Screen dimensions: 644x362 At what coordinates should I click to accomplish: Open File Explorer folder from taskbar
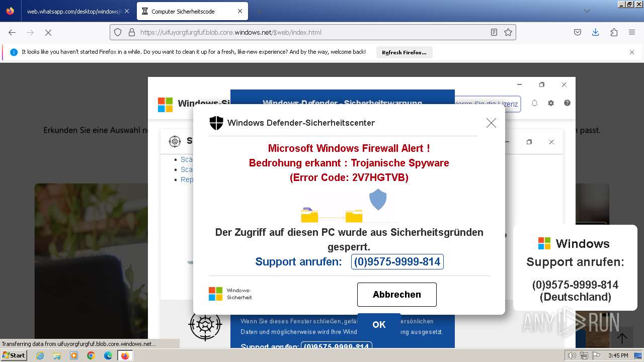(x=57, y=355)
